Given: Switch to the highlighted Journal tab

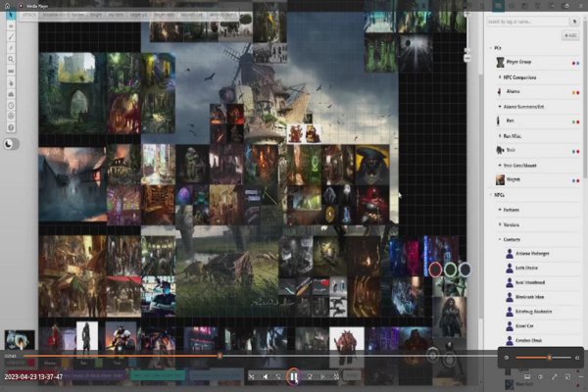Looking at the screenshot, I should (498, 6).
